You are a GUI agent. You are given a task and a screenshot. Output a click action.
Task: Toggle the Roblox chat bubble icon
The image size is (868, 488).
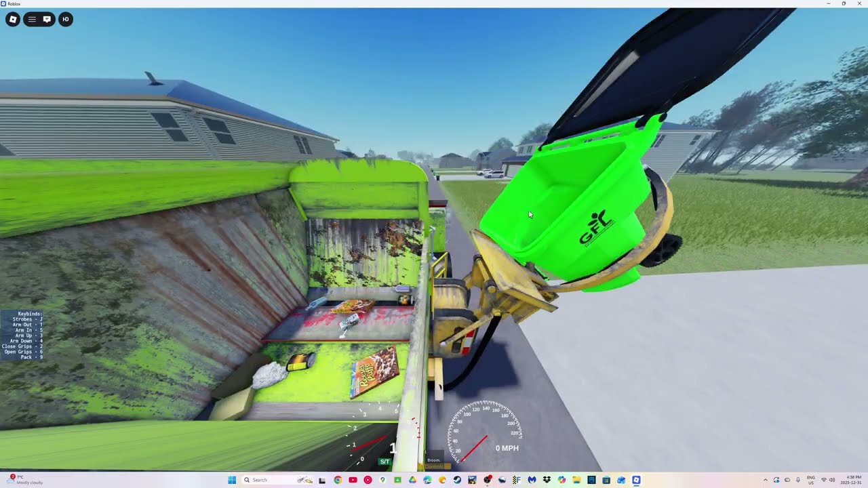[47, 19]
